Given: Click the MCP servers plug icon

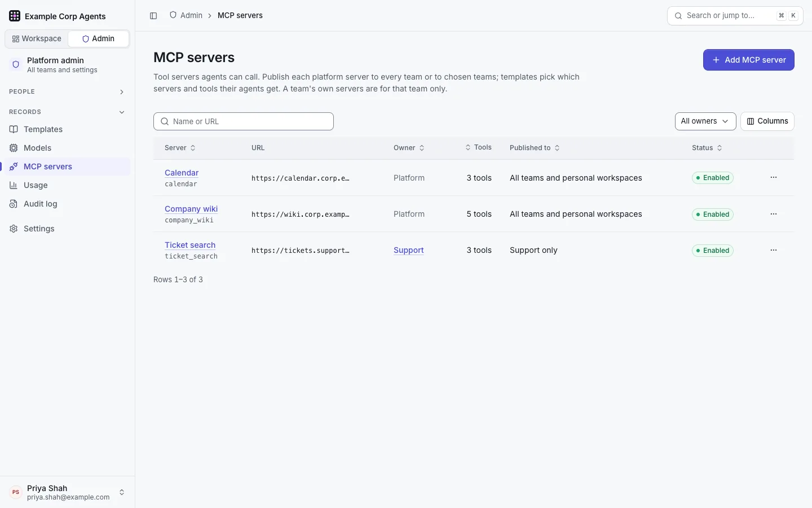Looking at the screenshot, I should coord(14,167).
